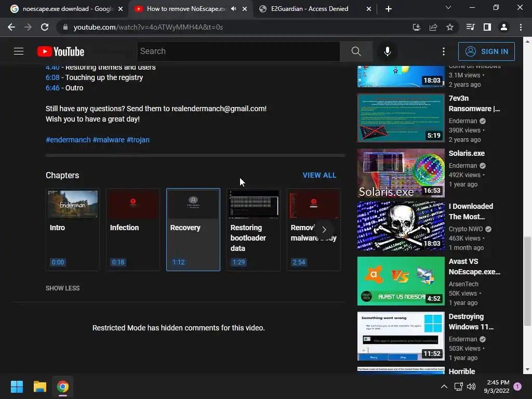Open Windows Start menu

point(17,387)
